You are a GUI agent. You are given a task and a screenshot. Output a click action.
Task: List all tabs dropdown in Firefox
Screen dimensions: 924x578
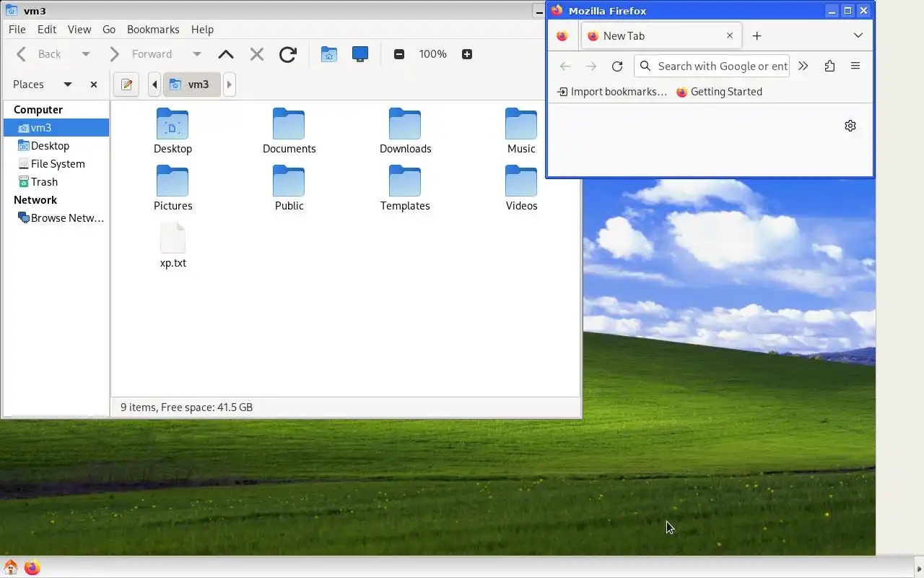(858, 35)
